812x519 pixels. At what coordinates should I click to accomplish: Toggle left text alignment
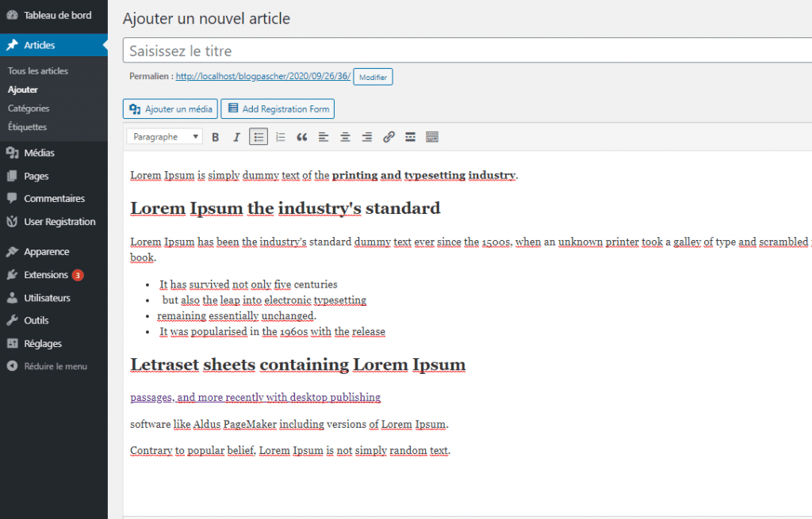click(323, 136)
